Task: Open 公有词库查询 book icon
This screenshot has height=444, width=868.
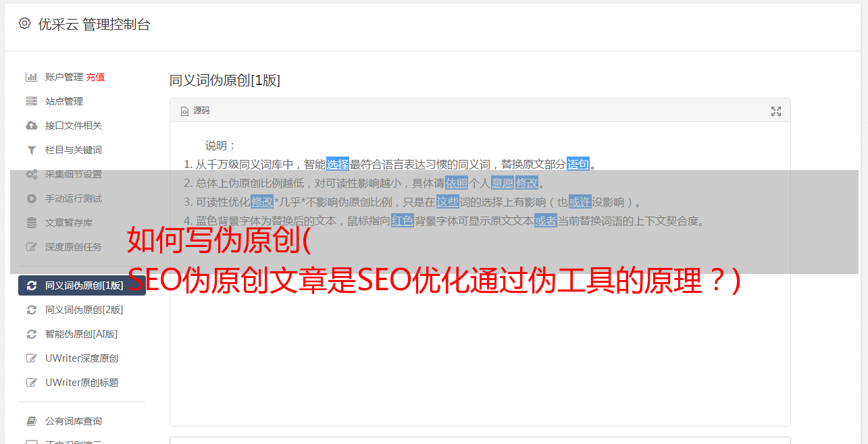Action: click(31, 421)
